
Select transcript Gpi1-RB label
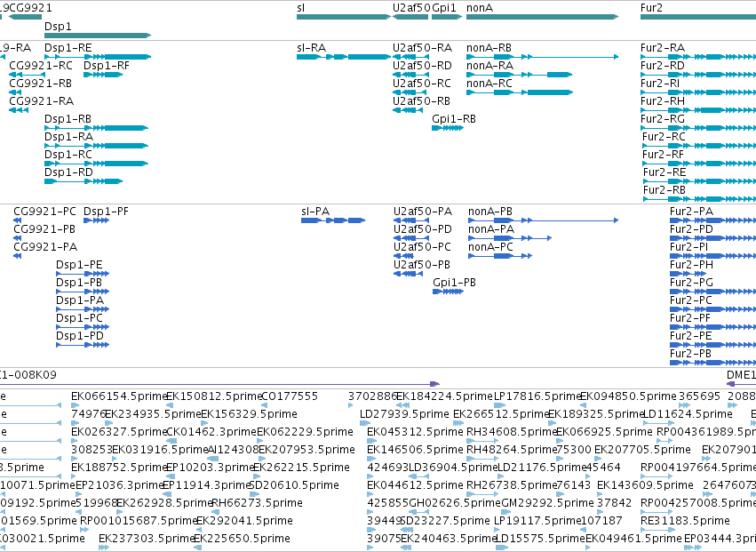tap(454, 119)
